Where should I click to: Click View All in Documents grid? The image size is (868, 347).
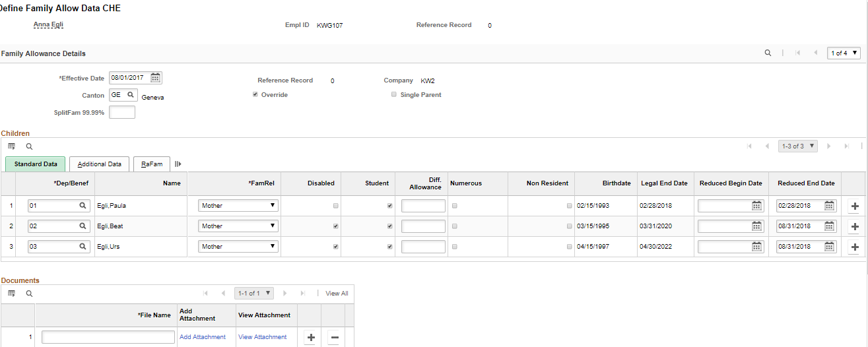(337, 294)
